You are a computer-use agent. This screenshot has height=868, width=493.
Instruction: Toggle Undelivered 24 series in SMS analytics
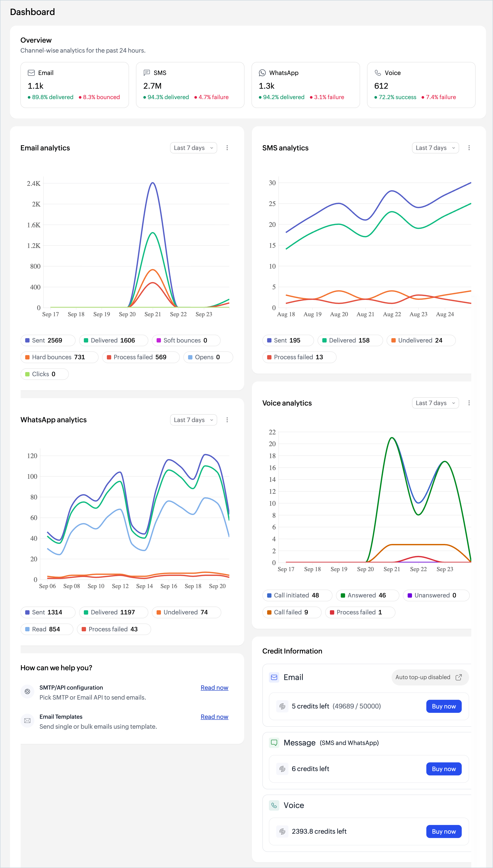(421, 340)
